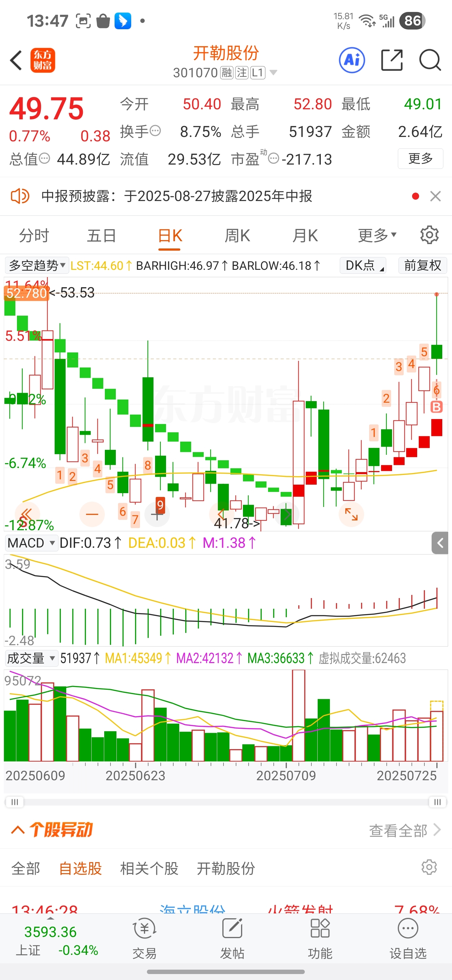Open the MACD indicator dropdown
Image resolution: width=452 pixels, height=980 pixels.
pyautogui.click(x=31, y=543)
